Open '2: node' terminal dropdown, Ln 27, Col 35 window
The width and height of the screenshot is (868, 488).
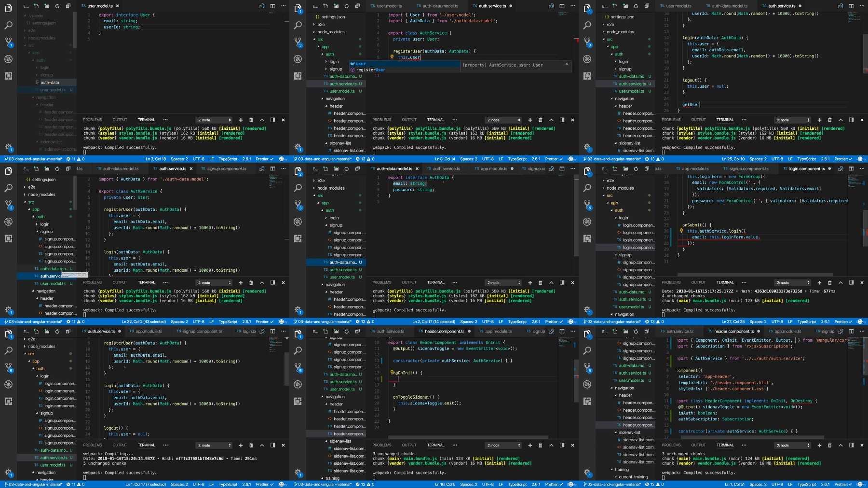(x=793, y=282)
